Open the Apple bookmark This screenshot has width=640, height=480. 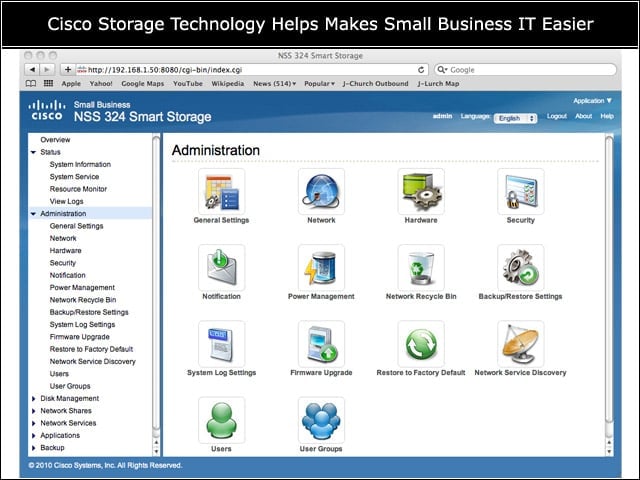[71, 84]
